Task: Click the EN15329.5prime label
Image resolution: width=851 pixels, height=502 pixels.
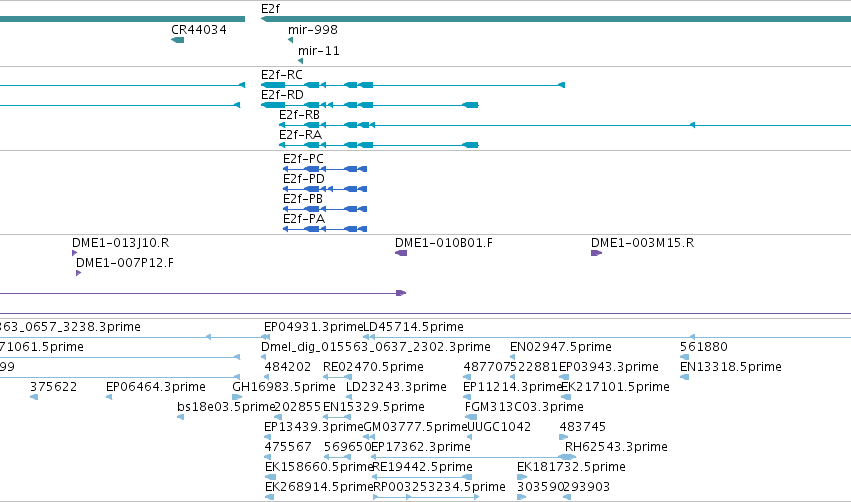Action: (374, 407)
